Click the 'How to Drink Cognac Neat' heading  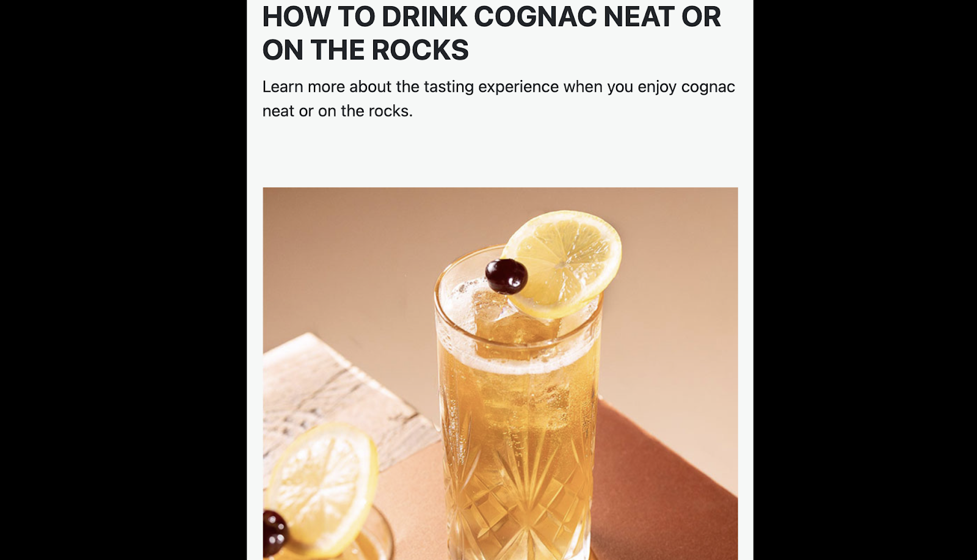click(492, 33)
